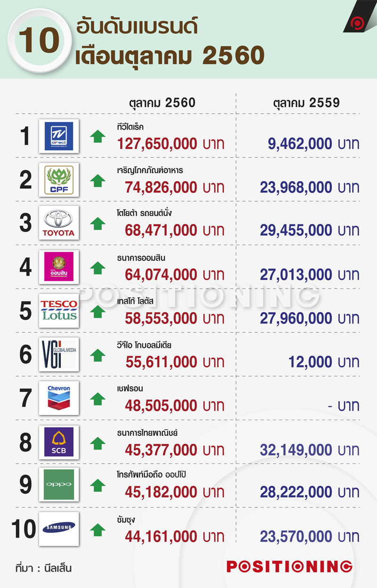Click the TV Direct logo

coord(59,136)
